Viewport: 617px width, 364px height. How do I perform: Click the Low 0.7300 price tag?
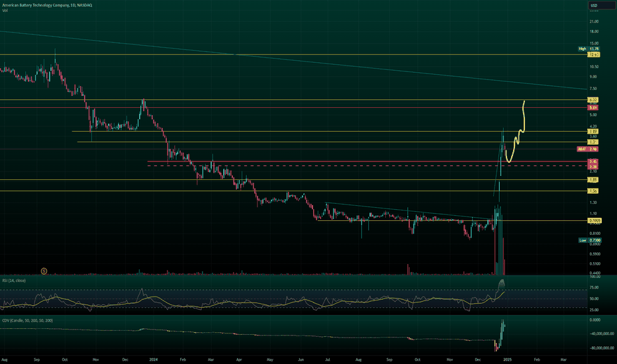[589, 240]
